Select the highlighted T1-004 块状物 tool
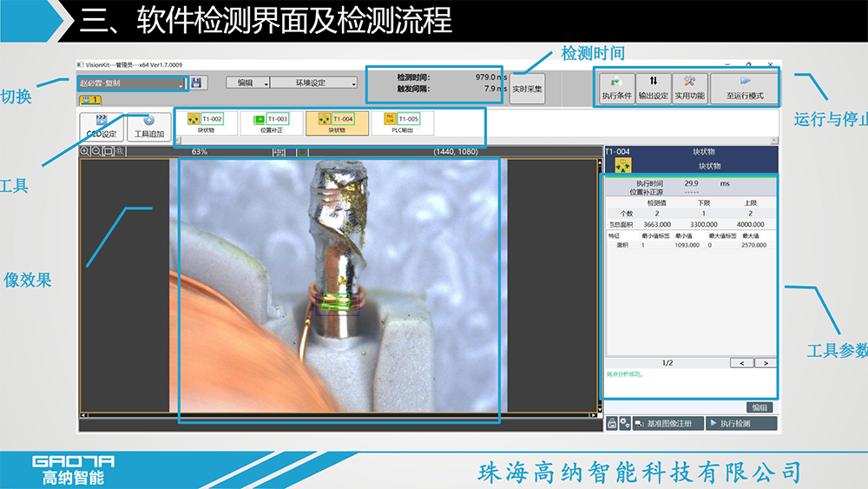Screen dimensions: 868x489 coord(337,123)
